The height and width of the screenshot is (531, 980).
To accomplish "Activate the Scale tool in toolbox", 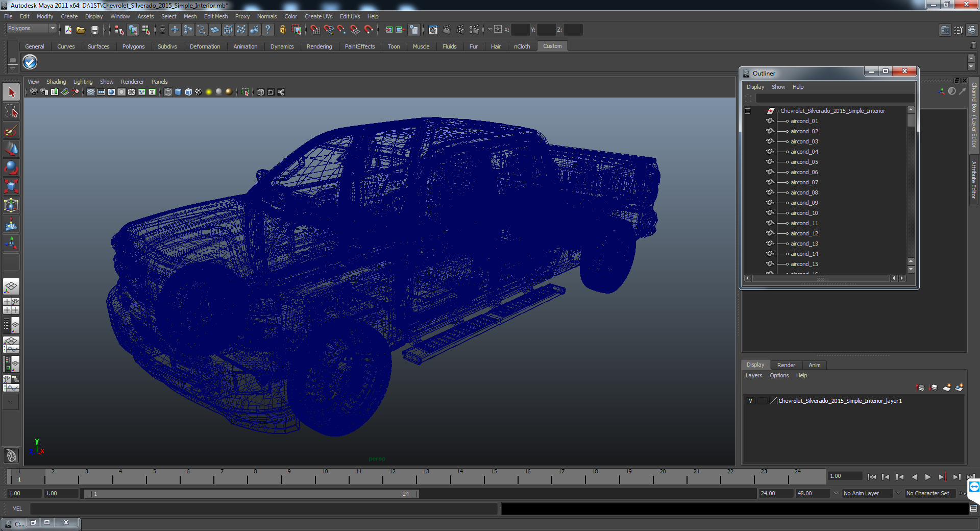I will click(x=11, y=186).
